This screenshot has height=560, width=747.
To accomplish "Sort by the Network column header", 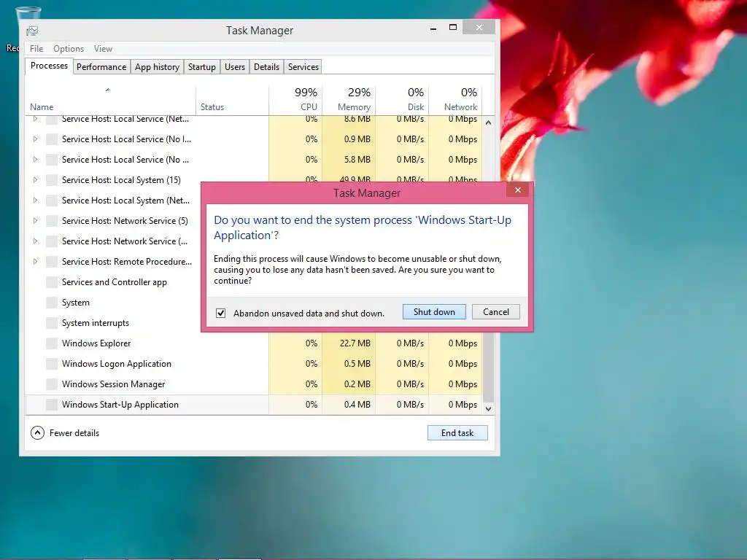I will (x=455, y=99).
